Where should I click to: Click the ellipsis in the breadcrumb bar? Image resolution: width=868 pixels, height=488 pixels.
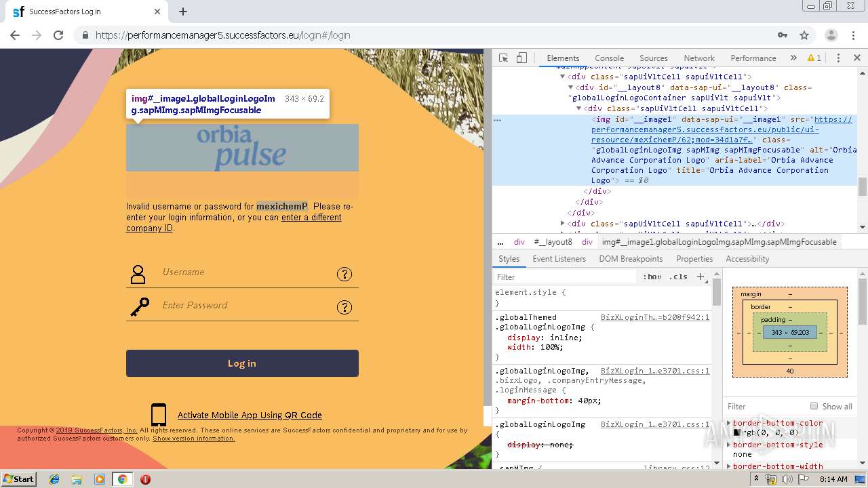point(500,242)
